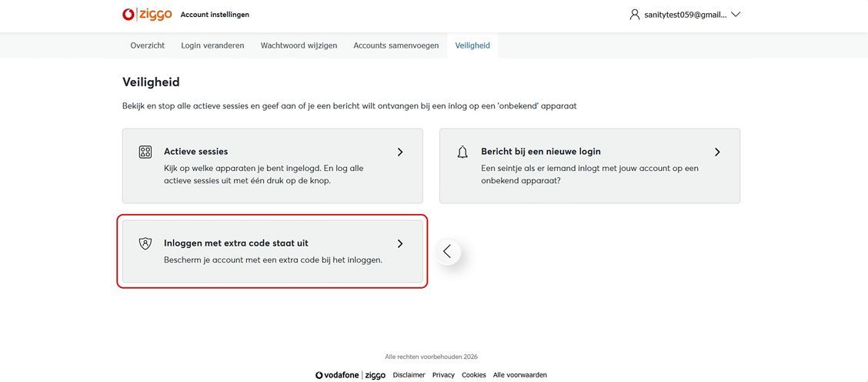Click the Vodafone Ziggo footer logo
The image size is (868, 382).
pos(350,375)
